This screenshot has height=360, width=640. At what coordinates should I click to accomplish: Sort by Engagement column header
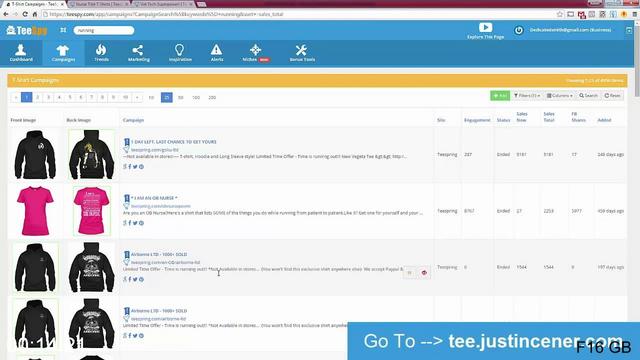pyautogui.click(x=477, y=120)
